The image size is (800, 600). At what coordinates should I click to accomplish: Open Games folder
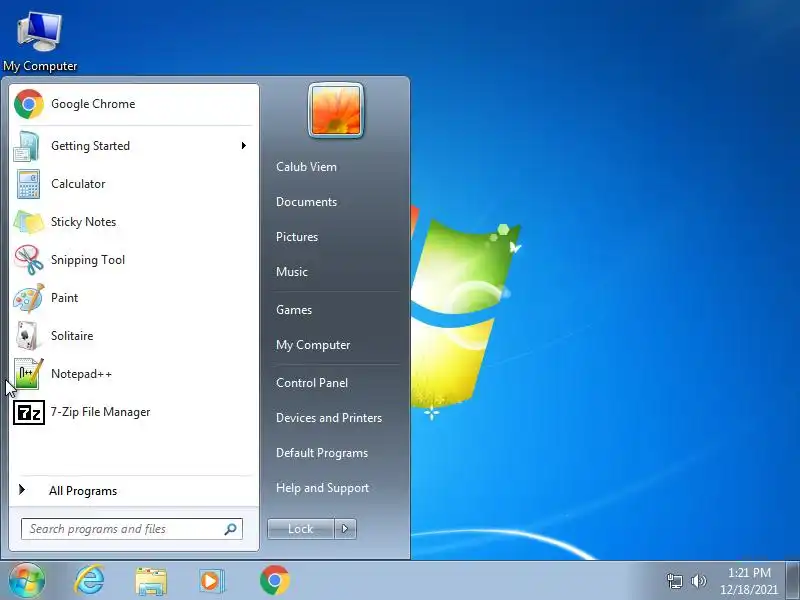294,310
